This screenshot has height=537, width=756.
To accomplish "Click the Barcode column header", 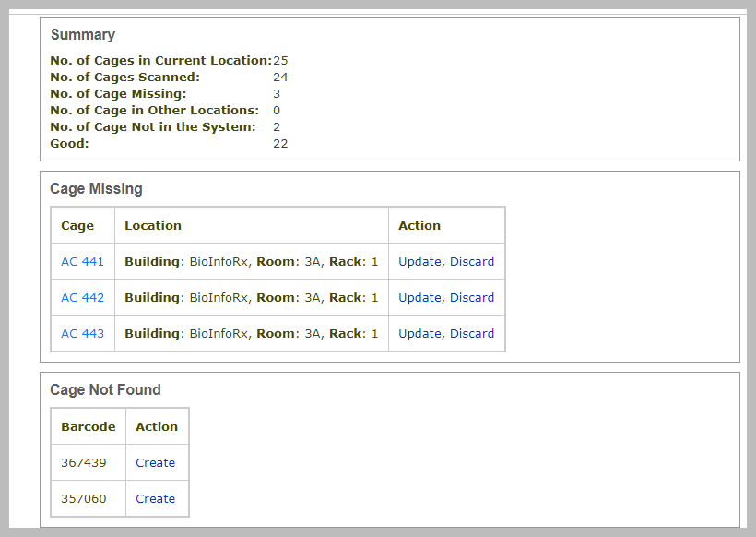I will tap(88, 426).
